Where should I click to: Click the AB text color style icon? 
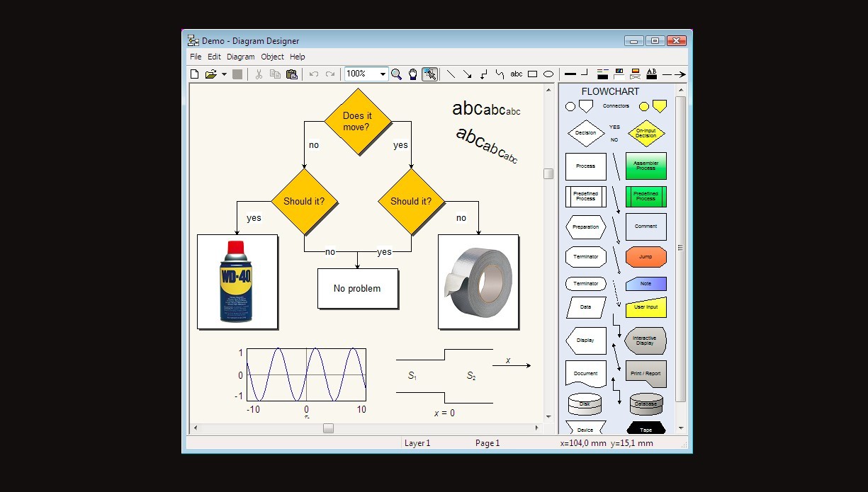[x=652, y=74]
